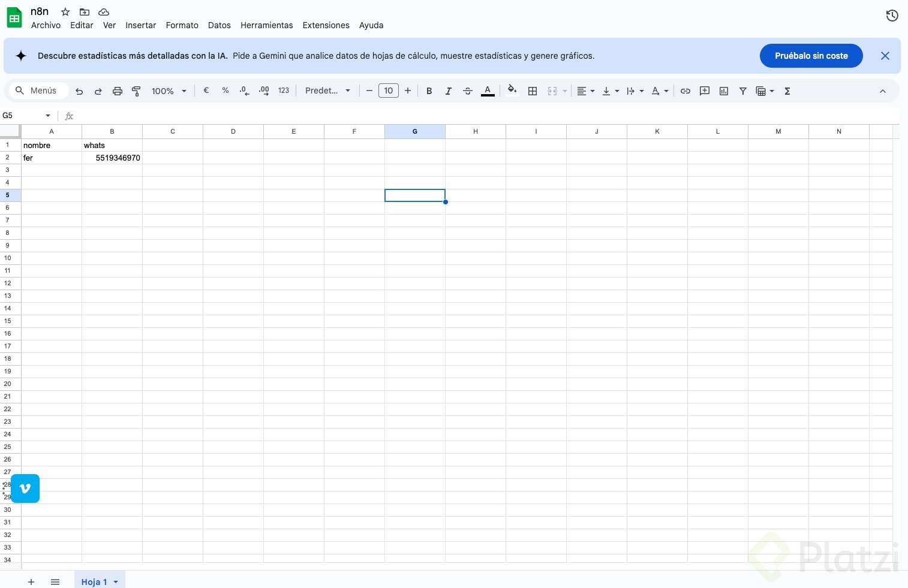Increase font size with the plus button
The width and height of the screenshot is (908, 588).
point(408,91)
